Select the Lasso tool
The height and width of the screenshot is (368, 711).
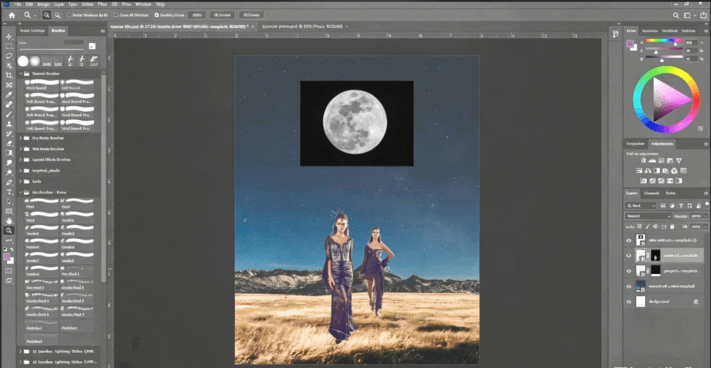pyautogui.click(x=9, y=56)
